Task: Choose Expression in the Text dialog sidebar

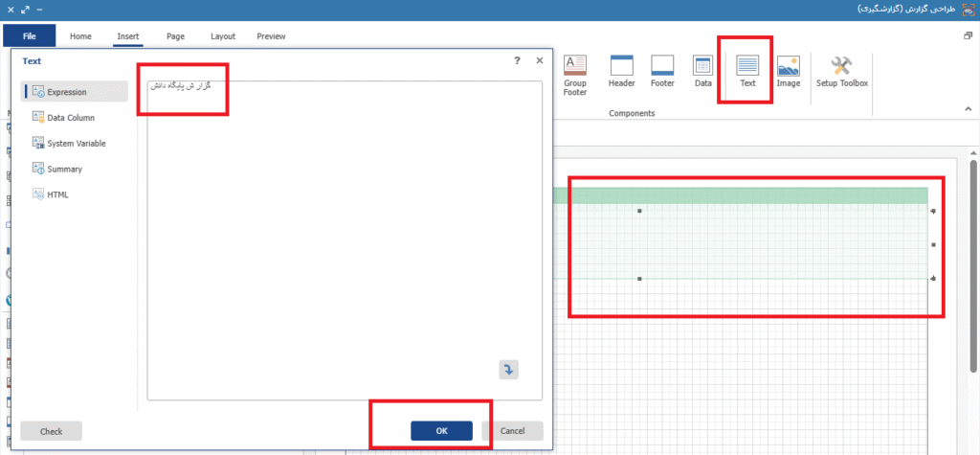Action: [x=75, y=92]
